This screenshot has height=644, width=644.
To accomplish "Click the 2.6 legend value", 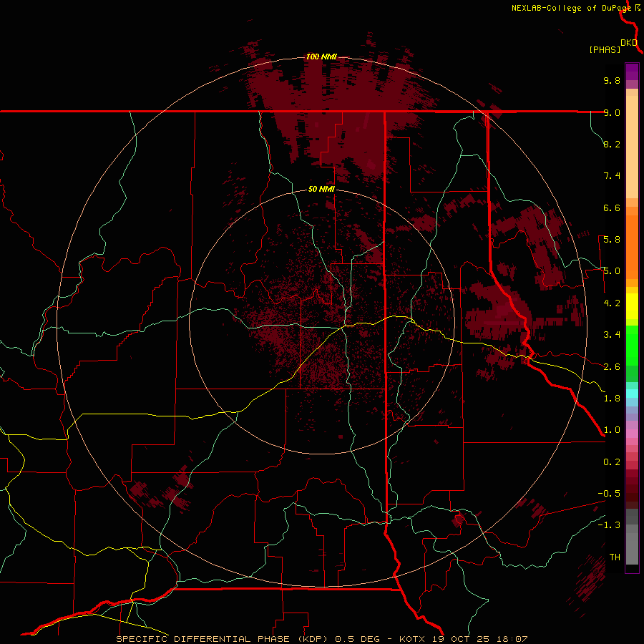I will click(612, 367).
